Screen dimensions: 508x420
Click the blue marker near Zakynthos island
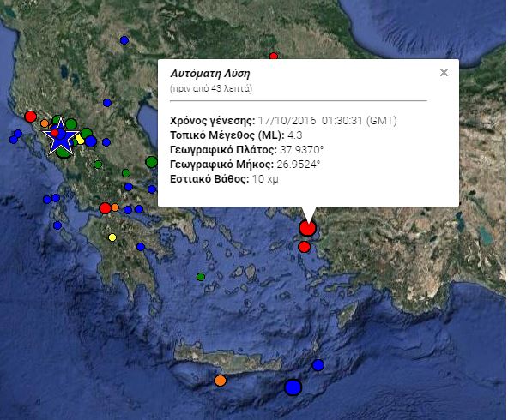tap(57, 225)
